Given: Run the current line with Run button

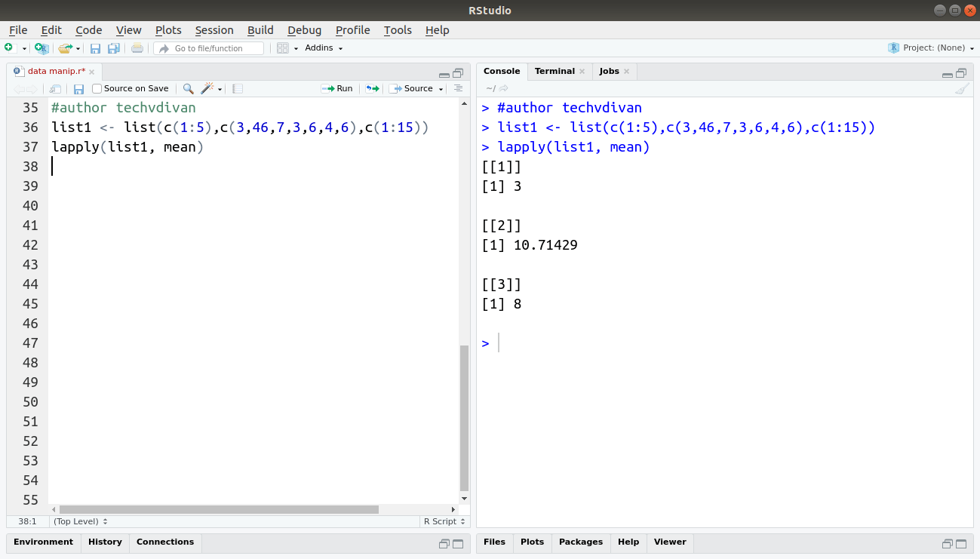Looking at the screenshot, I should point(336,88).
